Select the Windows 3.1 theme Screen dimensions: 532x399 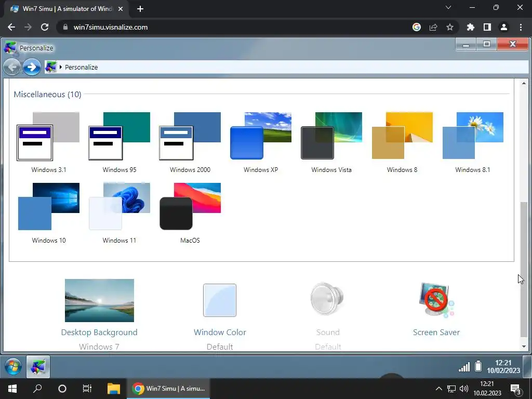(x=48, y=142)
